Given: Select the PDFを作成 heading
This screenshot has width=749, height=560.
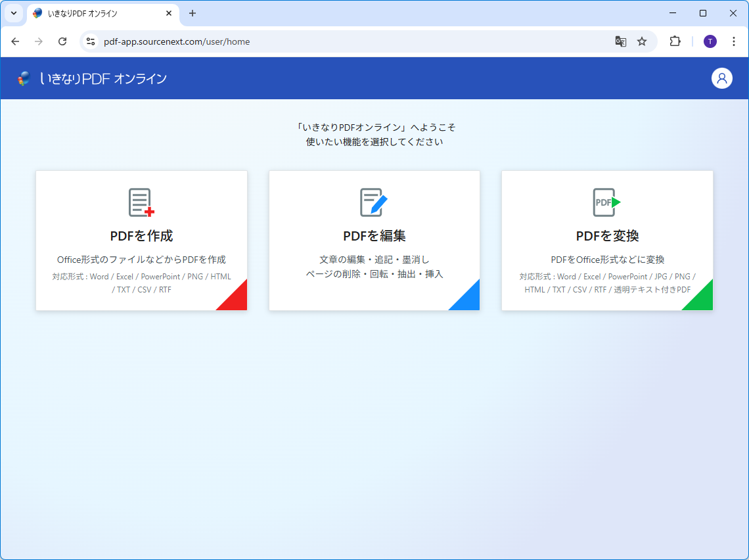Looking at the screenshot, I should tap(141, 236).
